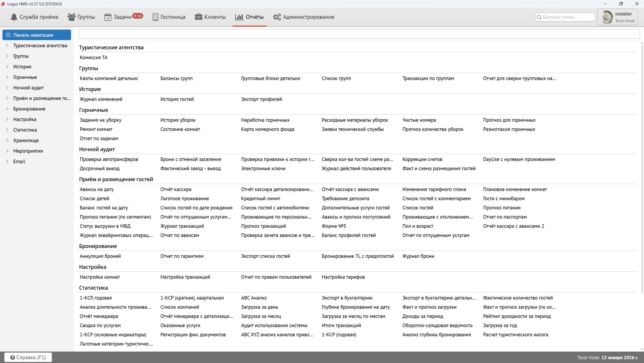Click the building icon for Гостиница
Viewport: 644px width, 363px height.
(155, 17)
